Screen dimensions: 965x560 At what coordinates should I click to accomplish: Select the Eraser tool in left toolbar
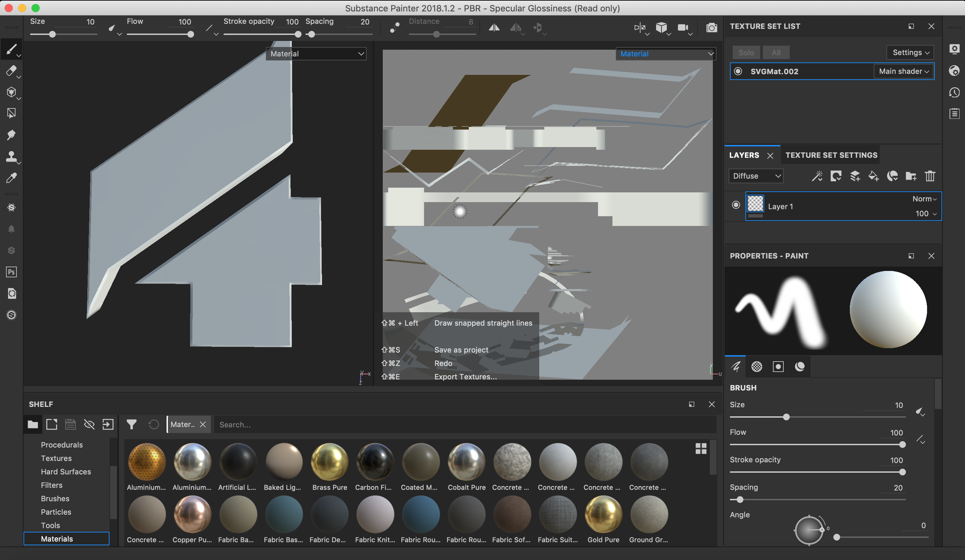click(11, 71)
